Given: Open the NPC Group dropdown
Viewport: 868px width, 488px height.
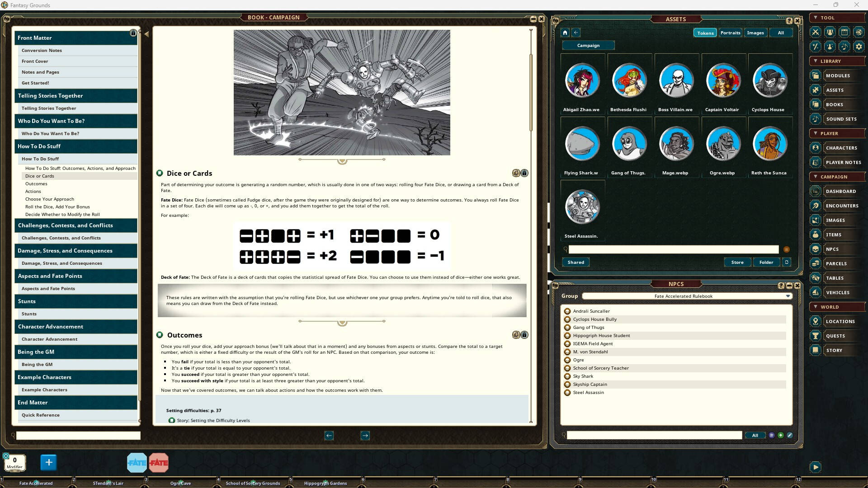Looking at the screenshot, I should click(x=687, y=296).
